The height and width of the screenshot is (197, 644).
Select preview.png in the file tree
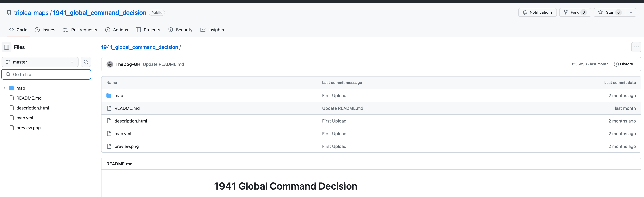(x=29, y=128)
